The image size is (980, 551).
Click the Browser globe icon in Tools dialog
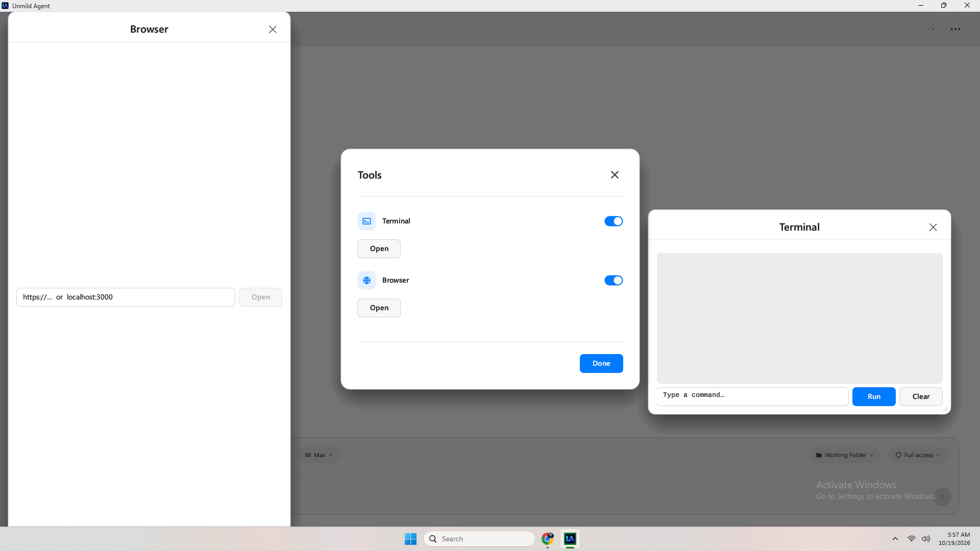click(366, 280)
